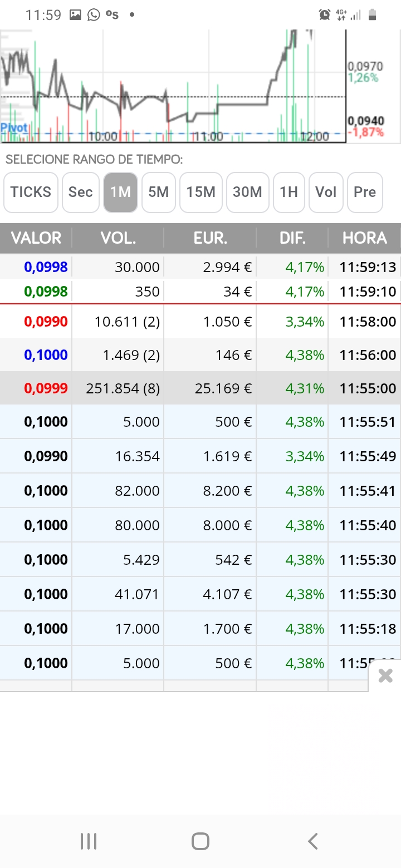Choose the 1H range button

coord(289,192)
